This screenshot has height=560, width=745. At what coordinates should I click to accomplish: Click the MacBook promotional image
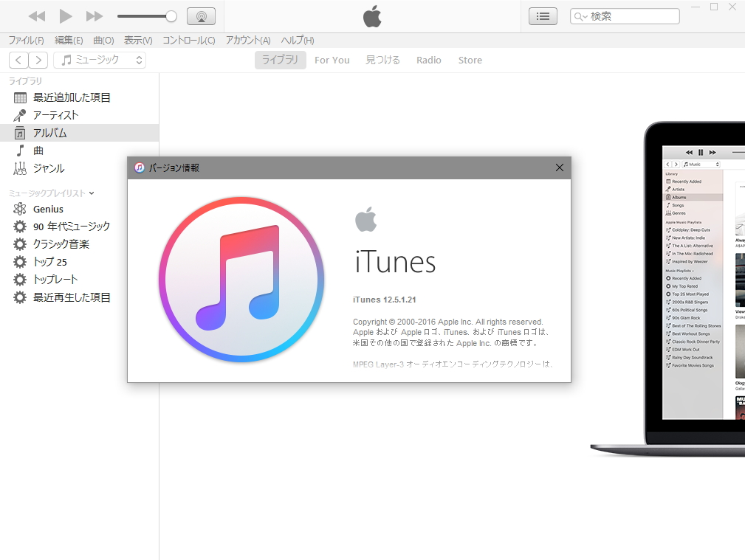click(x=667, y=290)
